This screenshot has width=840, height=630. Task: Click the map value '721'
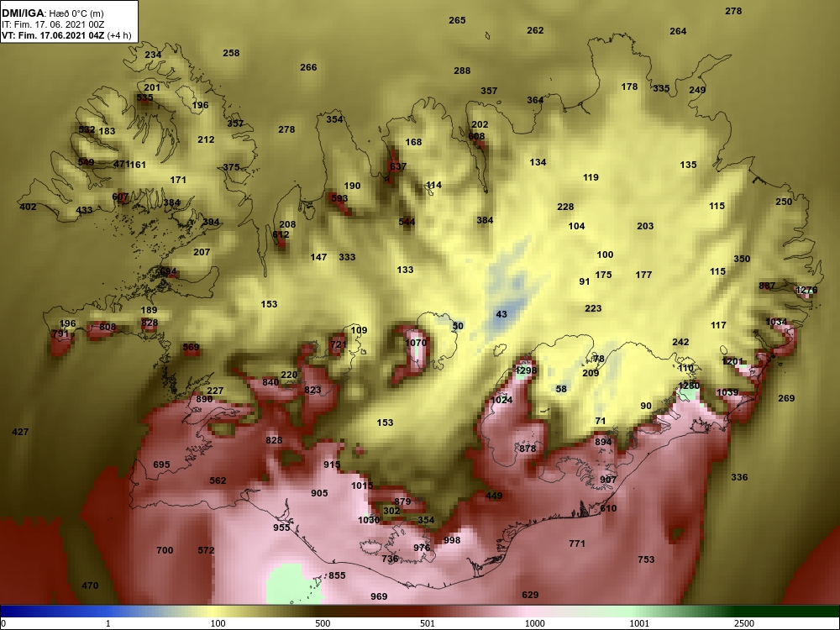click(x=339, y=344)
